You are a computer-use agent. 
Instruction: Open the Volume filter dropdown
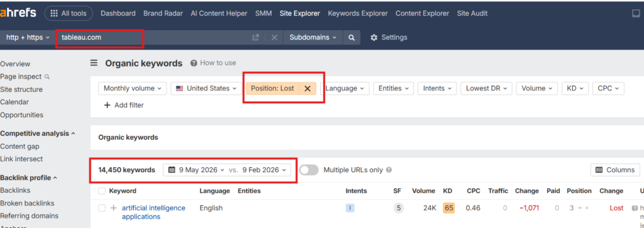click(537, 88)
